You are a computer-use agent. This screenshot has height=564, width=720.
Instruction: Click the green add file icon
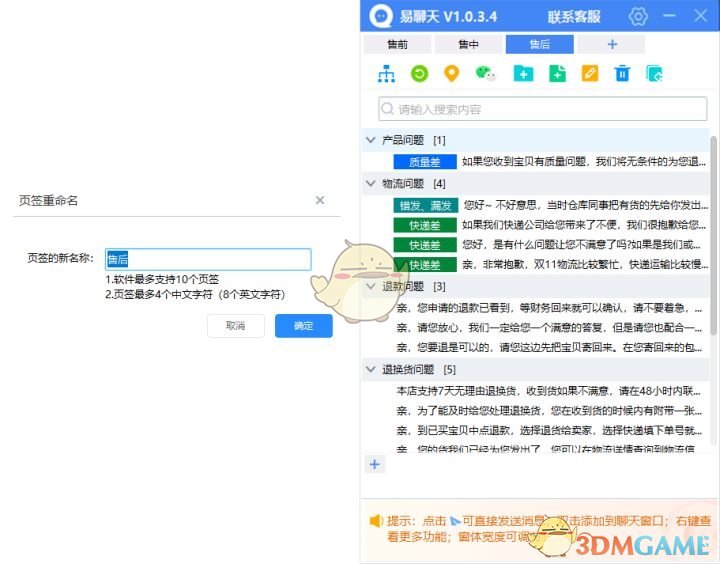pyautogui.click(x=557, y=74)
